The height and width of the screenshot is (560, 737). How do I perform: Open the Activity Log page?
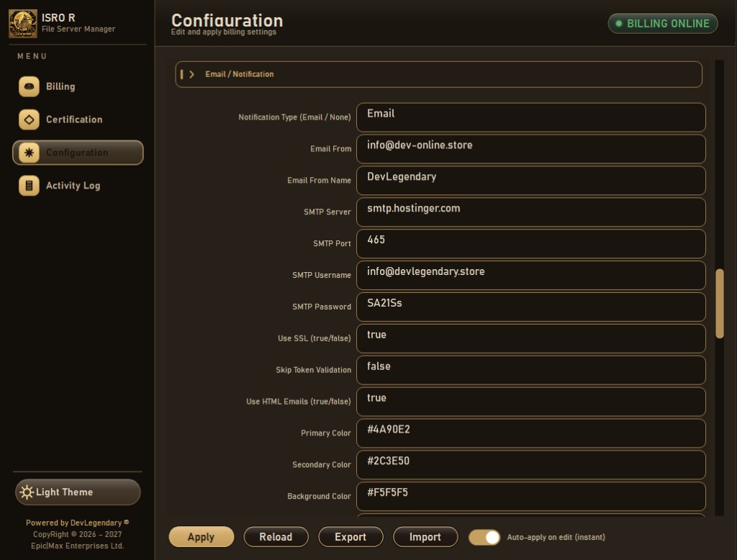click(78, 185)
